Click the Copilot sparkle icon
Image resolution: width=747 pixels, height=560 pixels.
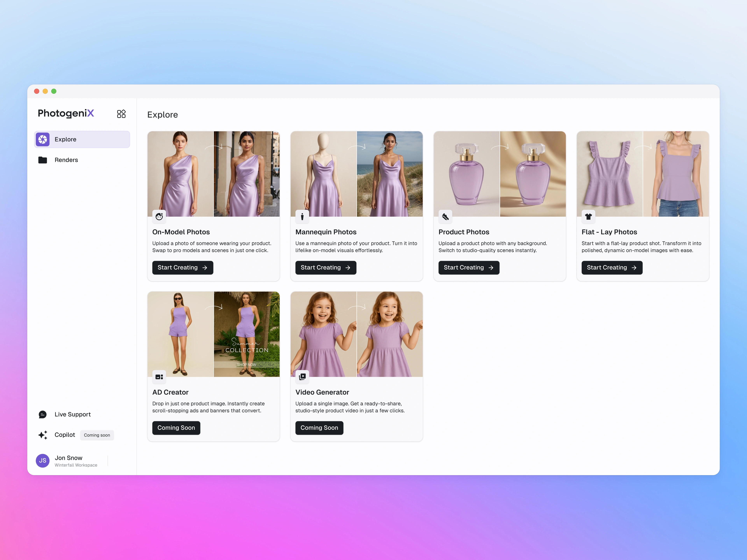click(x=43, y=435)
